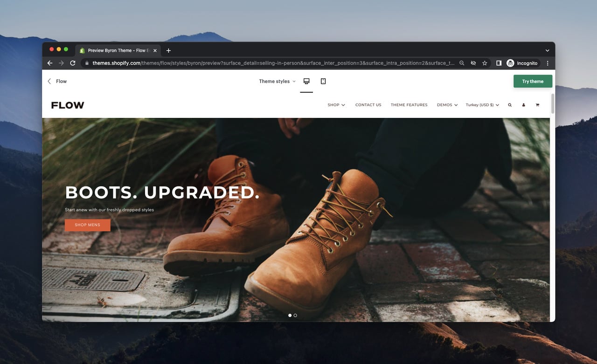The width and height of the screenshot is (597, 364).
Task: Open the Turkey (USD $) currency selector
Action: tap(482, 105)
